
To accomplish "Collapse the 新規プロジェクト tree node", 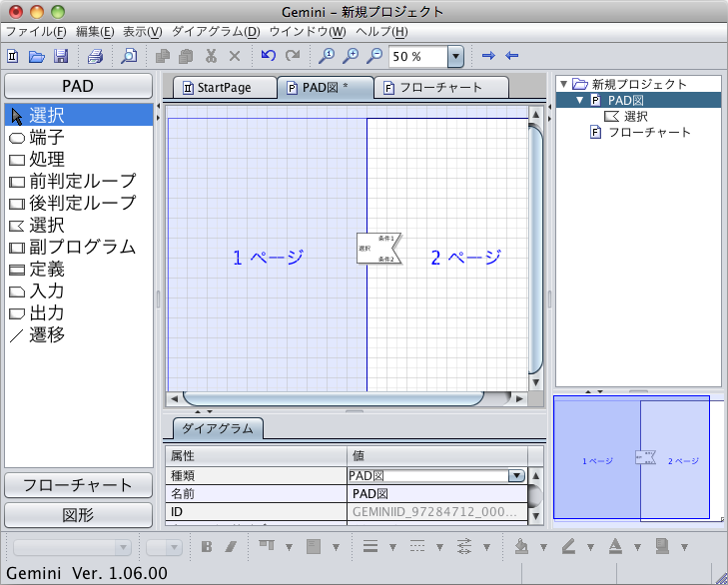I will point(563,84).
